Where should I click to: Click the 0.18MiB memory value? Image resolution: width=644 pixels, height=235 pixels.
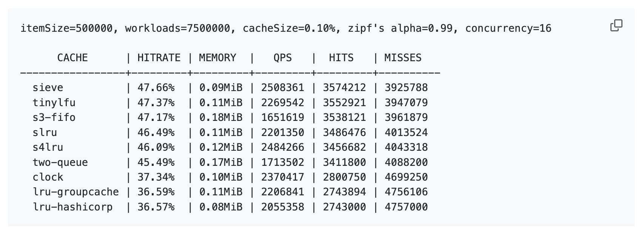point(221,117)
